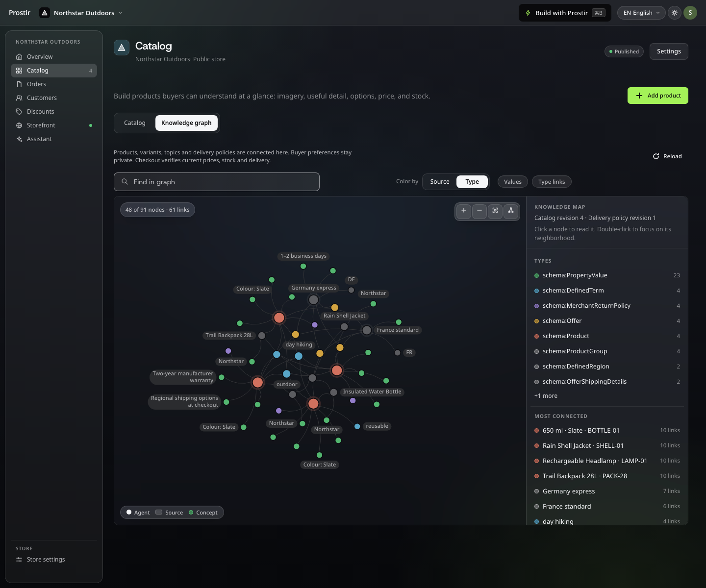The height and width of the screenshot is (588, 706).
Task: Click the France standard graph node
Action: tap(367, 330)
